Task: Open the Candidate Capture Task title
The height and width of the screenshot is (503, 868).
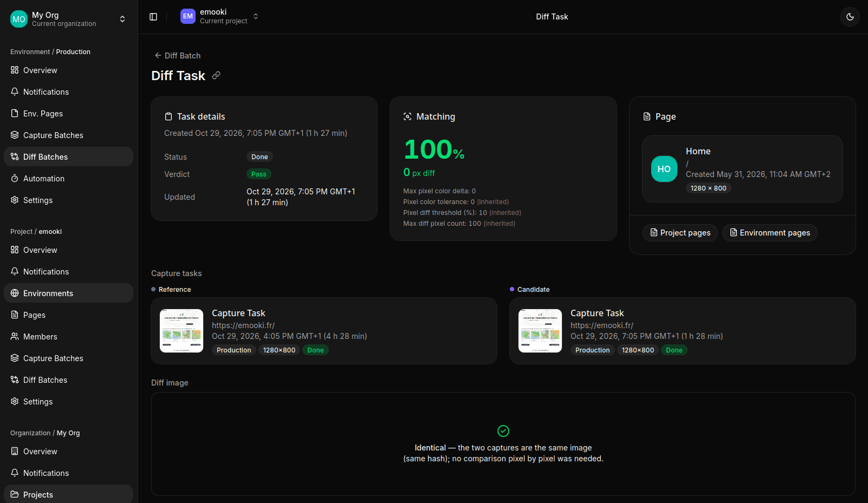Action: point(597,313)
